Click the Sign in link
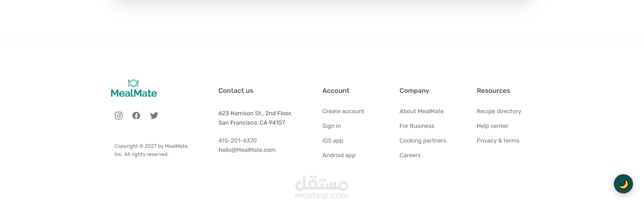This screenshot has height=204, width=644. pos(332,126)
